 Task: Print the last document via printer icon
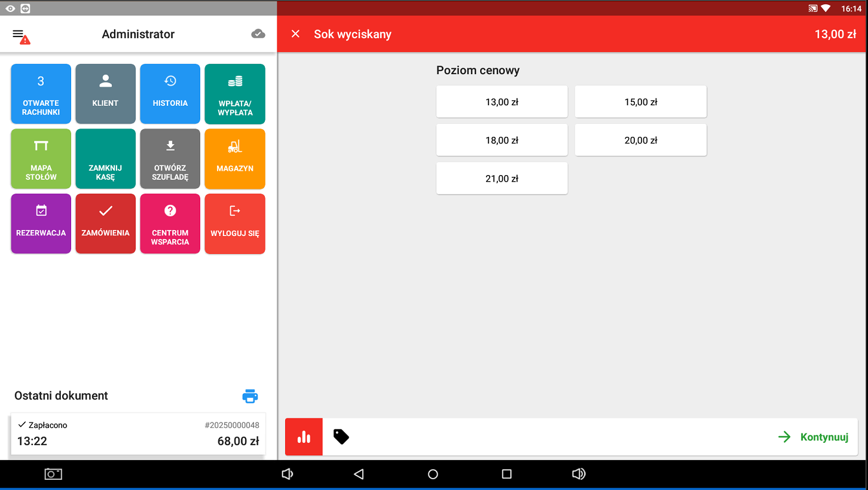click(250, 396)
